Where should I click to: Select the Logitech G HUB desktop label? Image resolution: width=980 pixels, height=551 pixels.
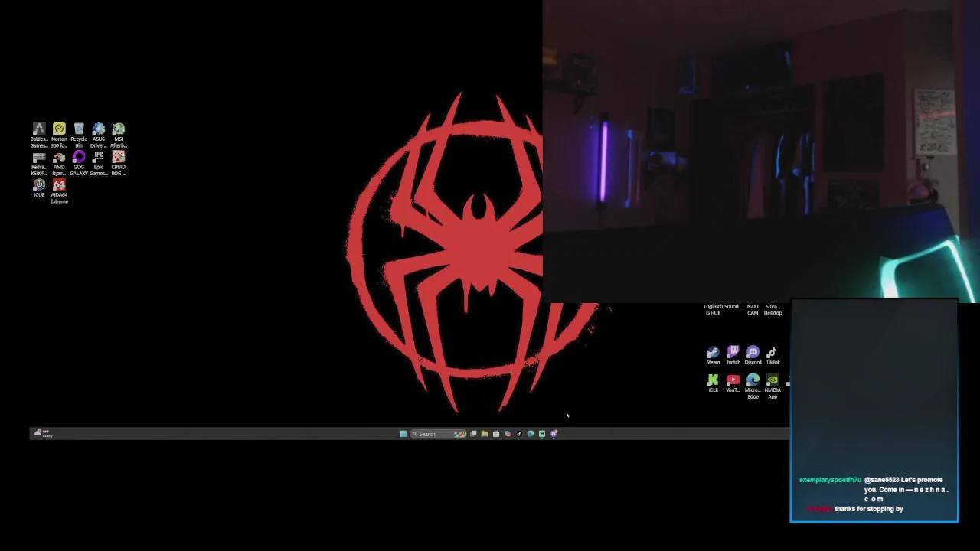tap(713, 309)
